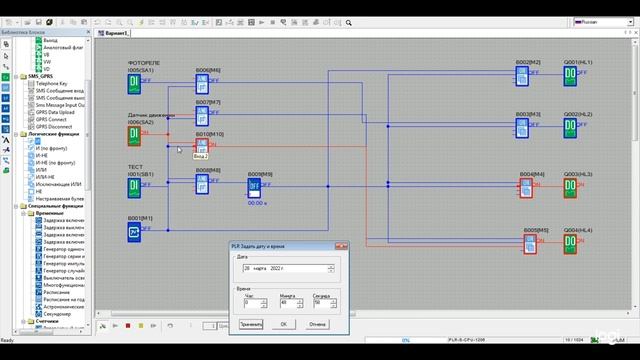Collapse the Счетчики subfolder
The image size is (640, 360).
coord(24,321)
